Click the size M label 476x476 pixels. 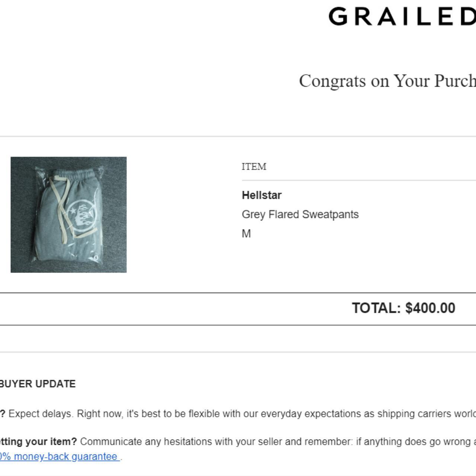pyautogui.click(x=246, y=234)
